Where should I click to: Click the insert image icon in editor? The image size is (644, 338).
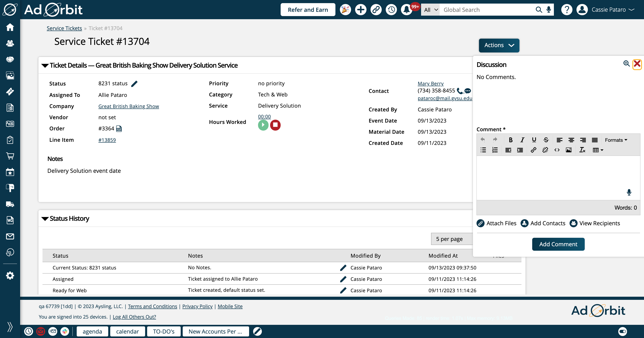click(x=568, y=150)
